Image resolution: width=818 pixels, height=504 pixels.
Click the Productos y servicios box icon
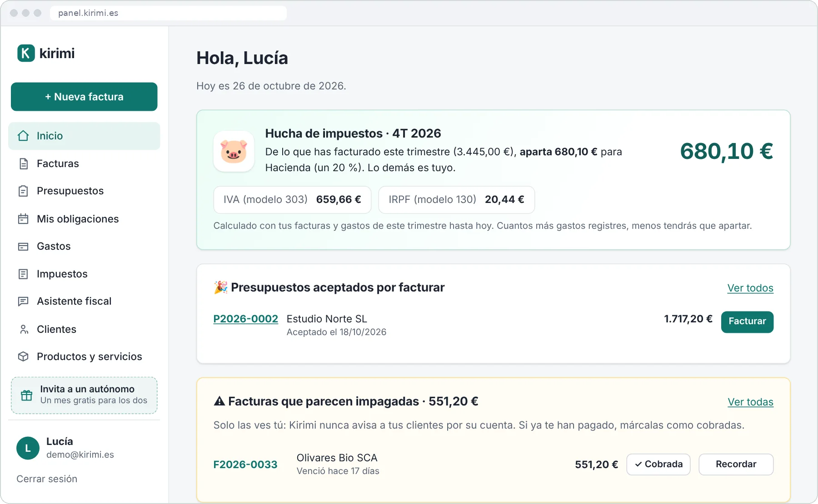[x=23, y=356]
